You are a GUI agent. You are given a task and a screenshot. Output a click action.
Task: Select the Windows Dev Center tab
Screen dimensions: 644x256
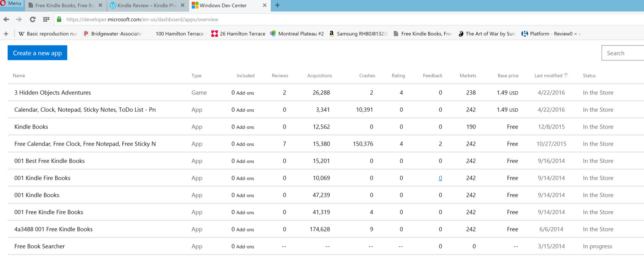point(223,5)
